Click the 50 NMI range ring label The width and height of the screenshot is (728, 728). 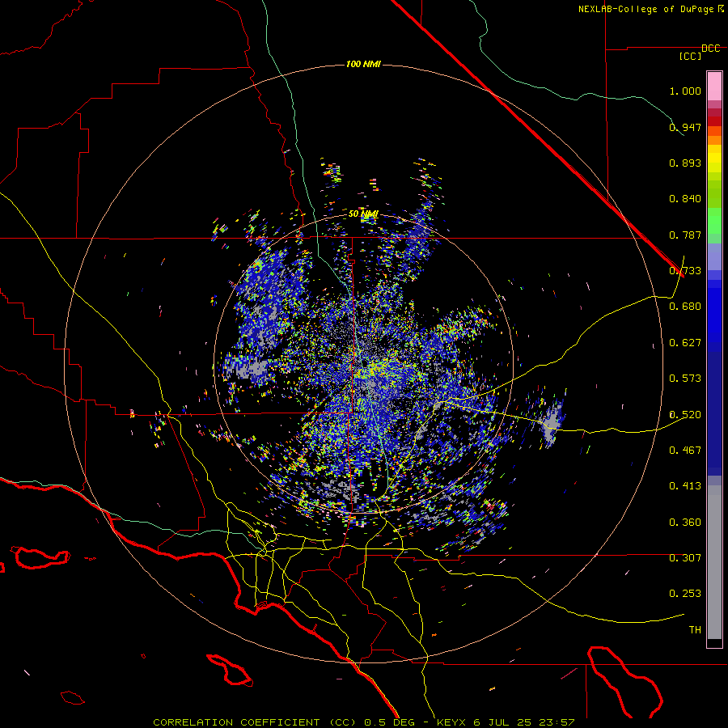pyautogui.click(x=363, y=214)
